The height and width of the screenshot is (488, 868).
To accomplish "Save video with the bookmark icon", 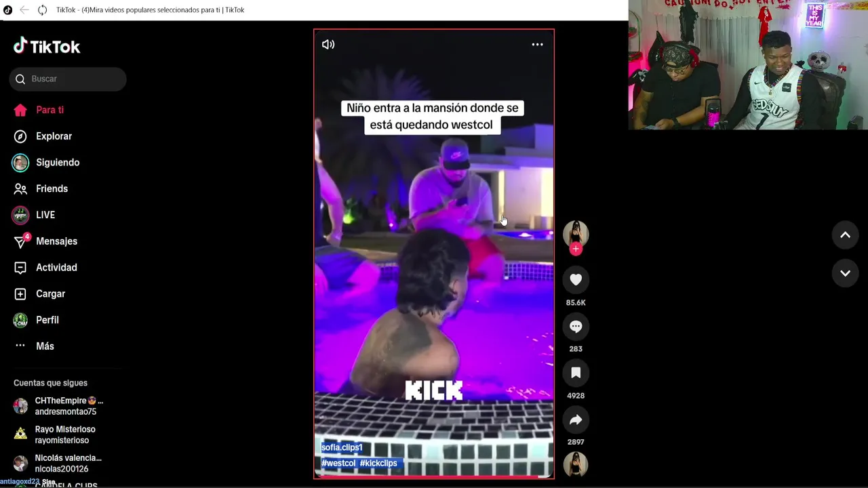I will coord(576,372).
